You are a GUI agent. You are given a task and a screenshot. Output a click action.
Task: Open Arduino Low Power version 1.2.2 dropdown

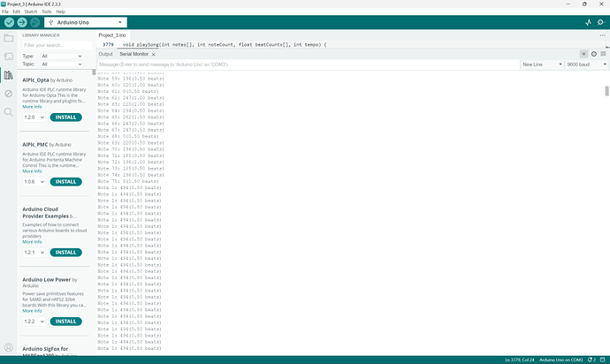(x=34, y=322)
